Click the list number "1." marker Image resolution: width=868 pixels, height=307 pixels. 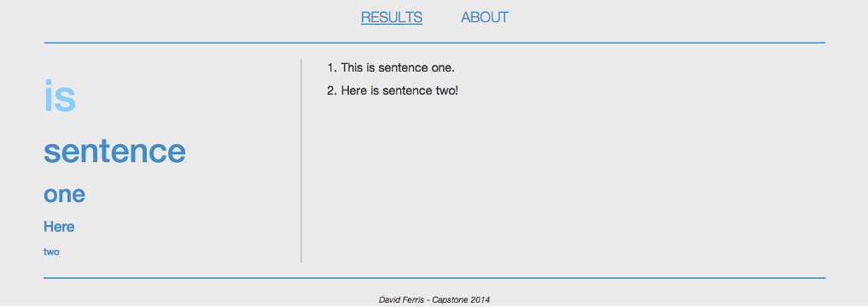coord(332,68)
